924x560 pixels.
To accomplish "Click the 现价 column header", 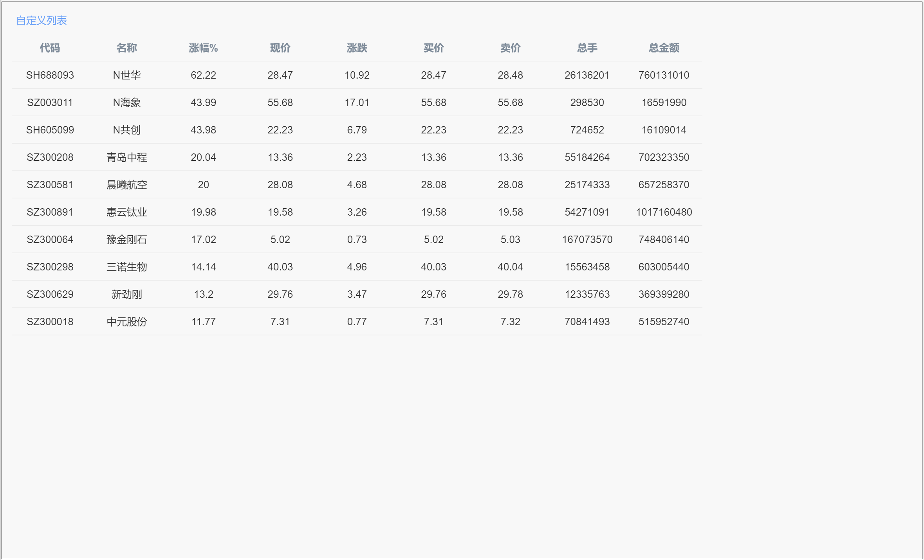I will 280,48.
